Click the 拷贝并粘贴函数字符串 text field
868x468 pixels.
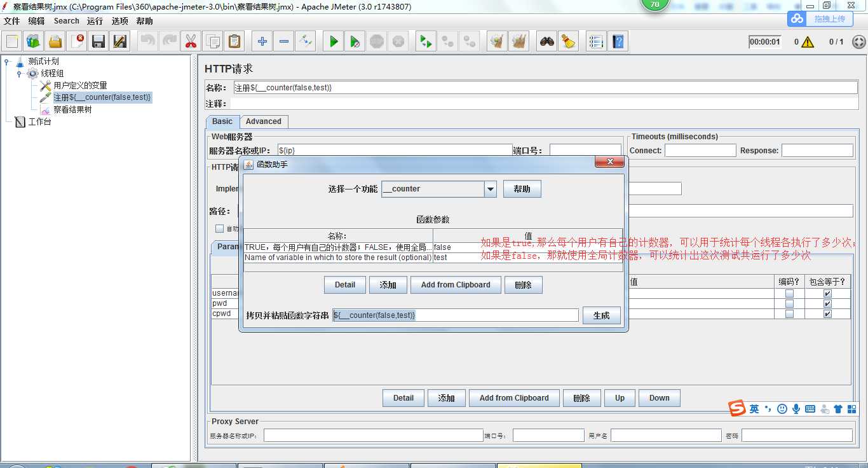(456, 315)
